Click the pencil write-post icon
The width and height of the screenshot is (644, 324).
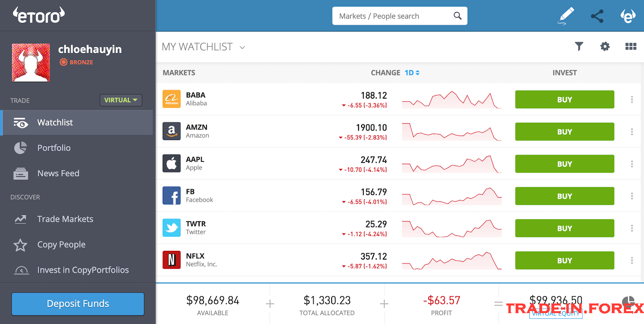tap(566, 16)
